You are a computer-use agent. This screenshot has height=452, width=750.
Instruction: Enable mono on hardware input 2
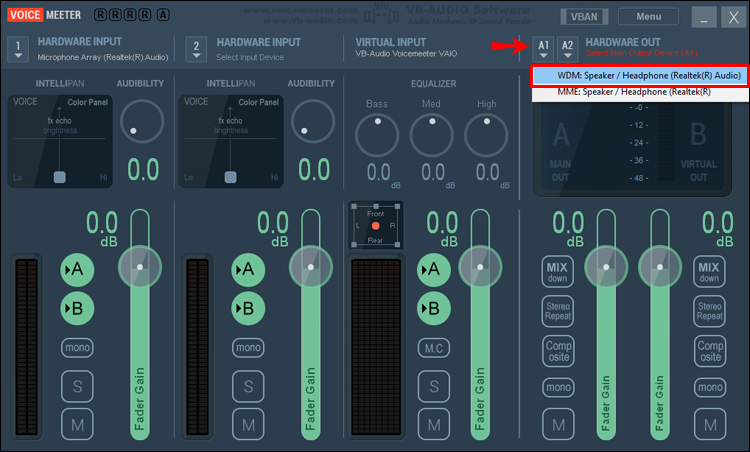(248, 348)
